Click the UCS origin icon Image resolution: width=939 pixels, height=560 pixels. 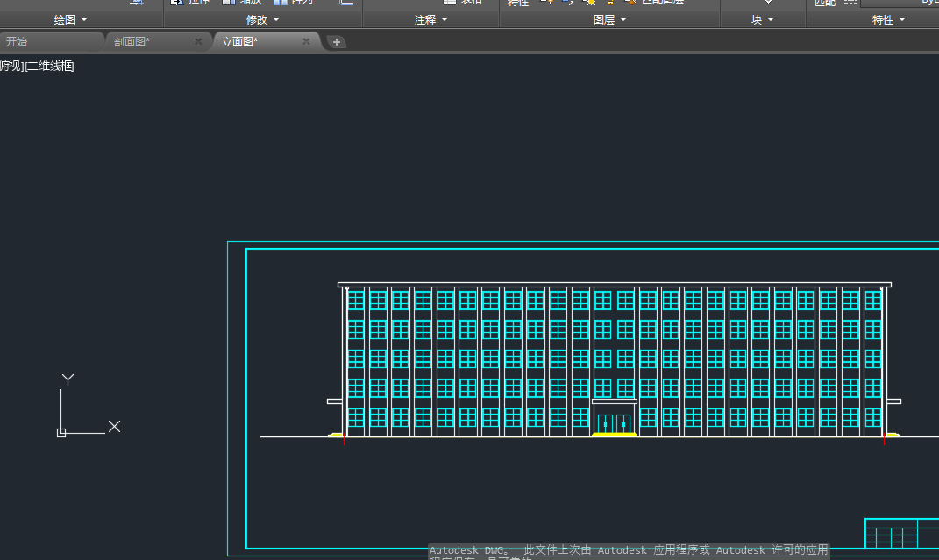[61, 432]
